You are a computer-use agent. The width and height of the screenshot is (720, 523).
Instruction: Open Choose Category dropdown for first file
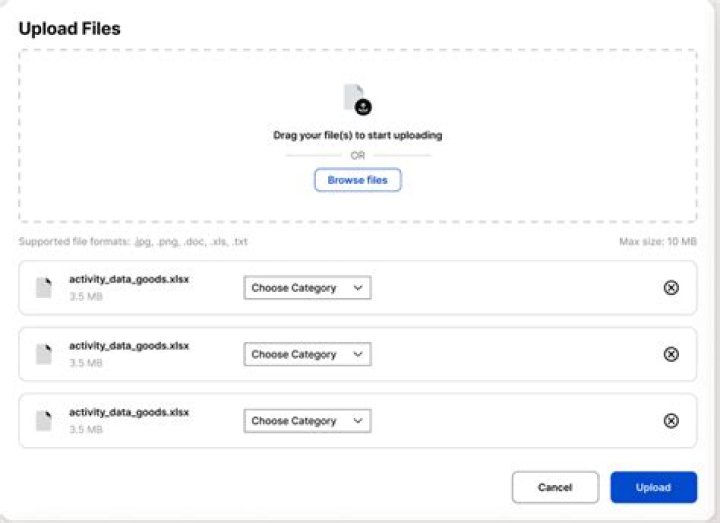tap(307, 287)
